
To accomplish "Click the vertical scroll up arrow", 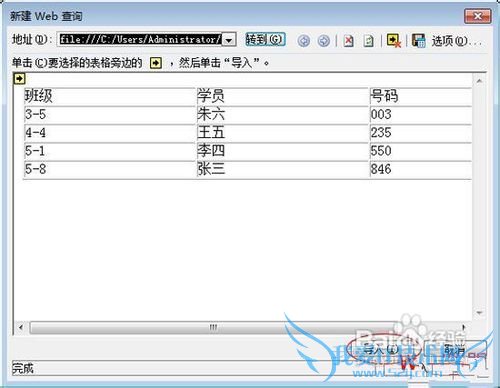I will (x=479, y=81).
